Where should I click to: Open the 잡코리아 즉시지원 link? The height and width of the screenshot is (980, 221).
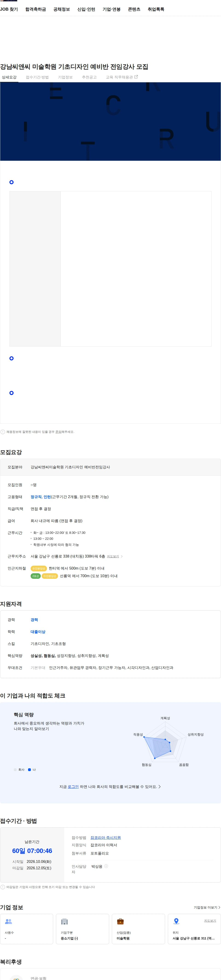[x=106, y=837]
